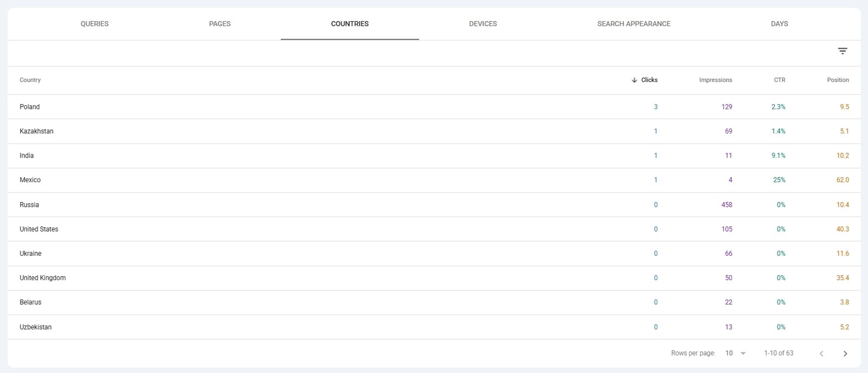Select the Russia row

pos(434,205)
